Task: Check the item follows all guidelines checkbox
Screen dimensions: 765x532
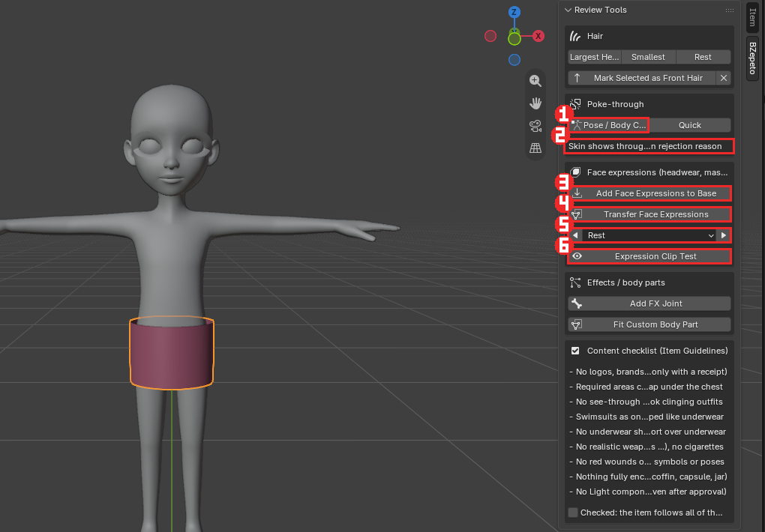Action: pos(573,513)
